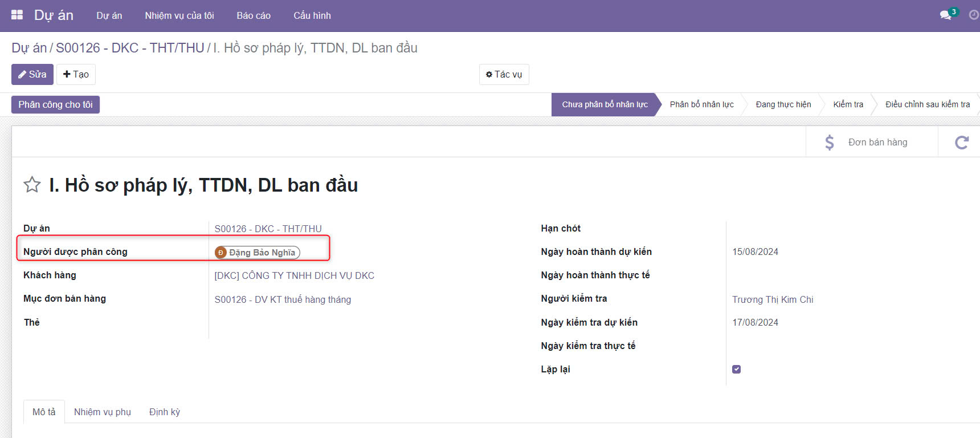This screenshot has width=980, height=438.
Task: Switch to the Định kỳ tab
Action: coord(165,412)
